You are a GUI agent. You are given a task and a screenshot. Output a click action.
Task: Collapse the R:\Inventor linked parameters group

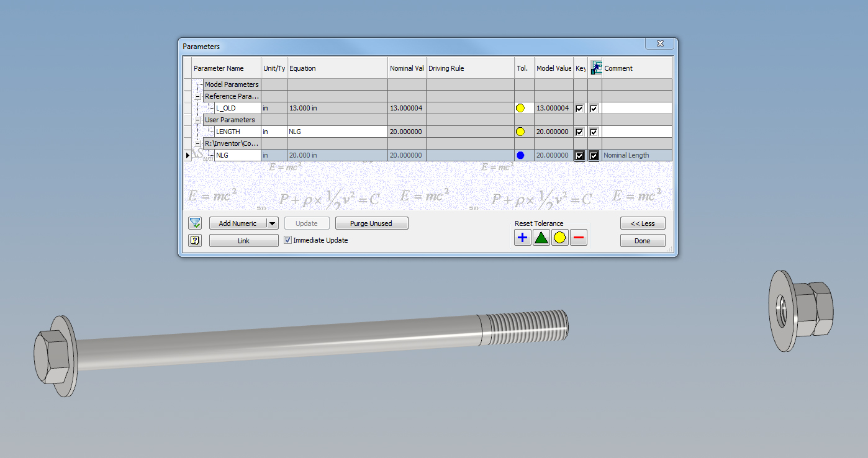click(197, 143)
